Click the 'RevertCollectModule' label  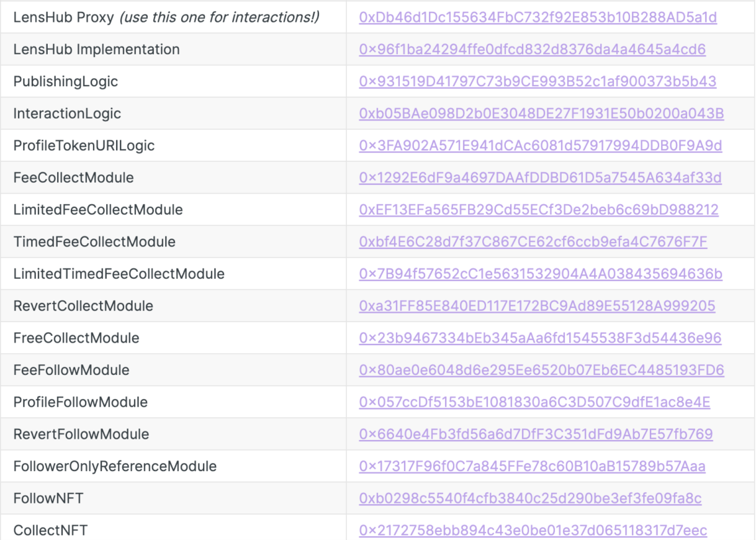83,306
